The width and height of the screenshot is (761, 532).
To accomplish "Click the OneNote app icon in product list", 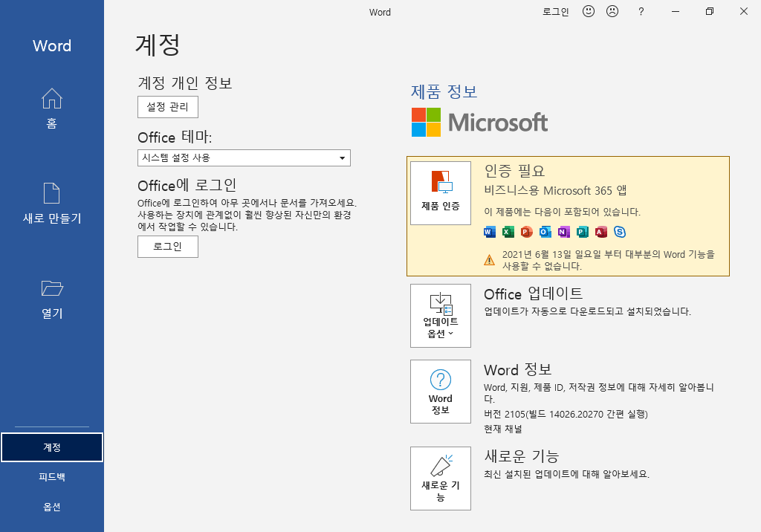I will click(563, 232).
